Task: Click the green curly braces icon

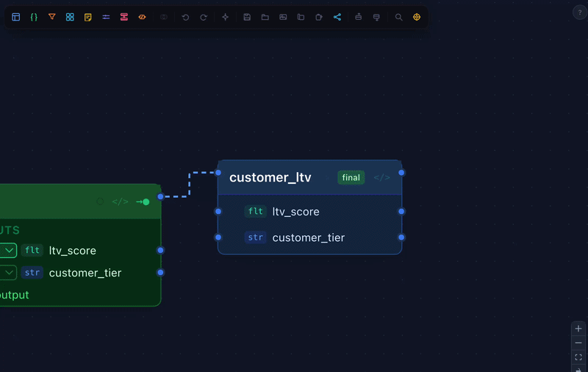Action: coord(34,17)
